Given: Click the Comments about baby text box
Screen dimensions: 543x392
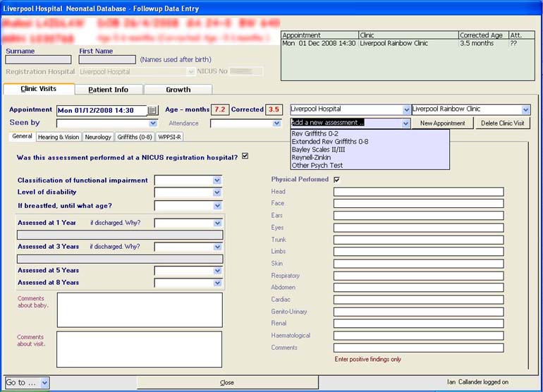Looking at the screenshot, I should pos(140,310).
